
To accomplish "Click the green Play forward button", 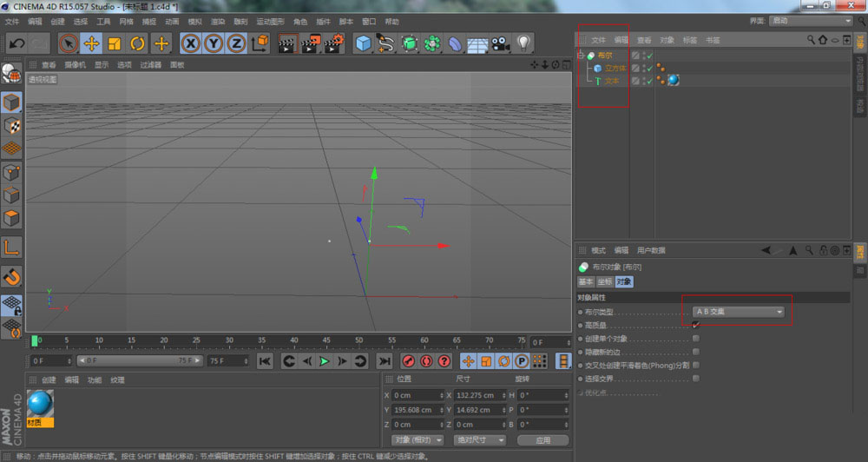I will [x=325, y=361].
